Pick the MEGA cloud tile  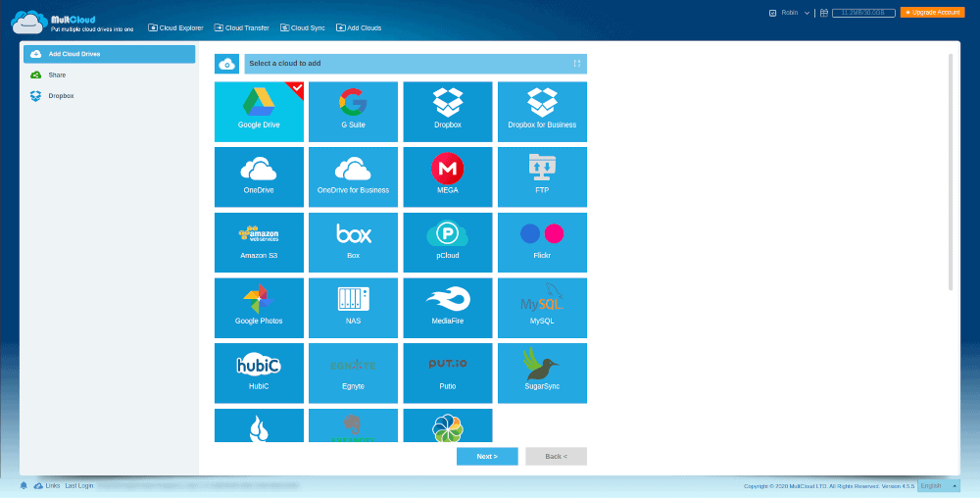[448, 176]
